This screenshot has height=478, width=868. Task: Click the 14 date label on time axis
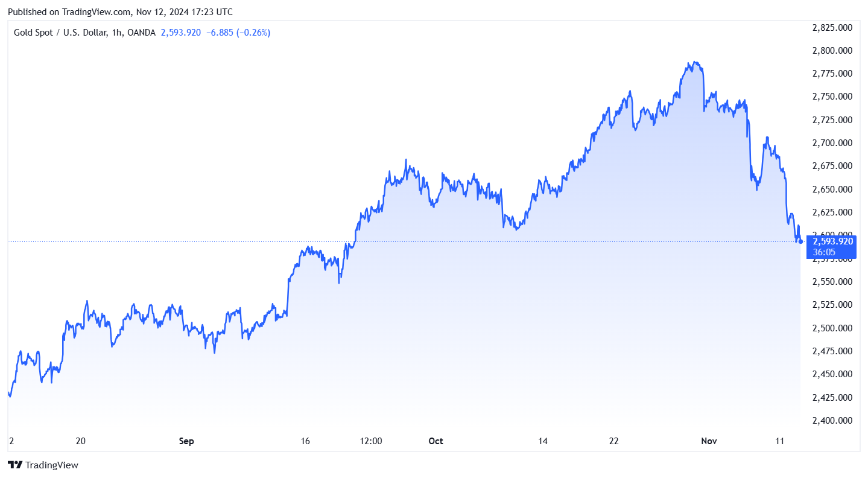(543, 441)
